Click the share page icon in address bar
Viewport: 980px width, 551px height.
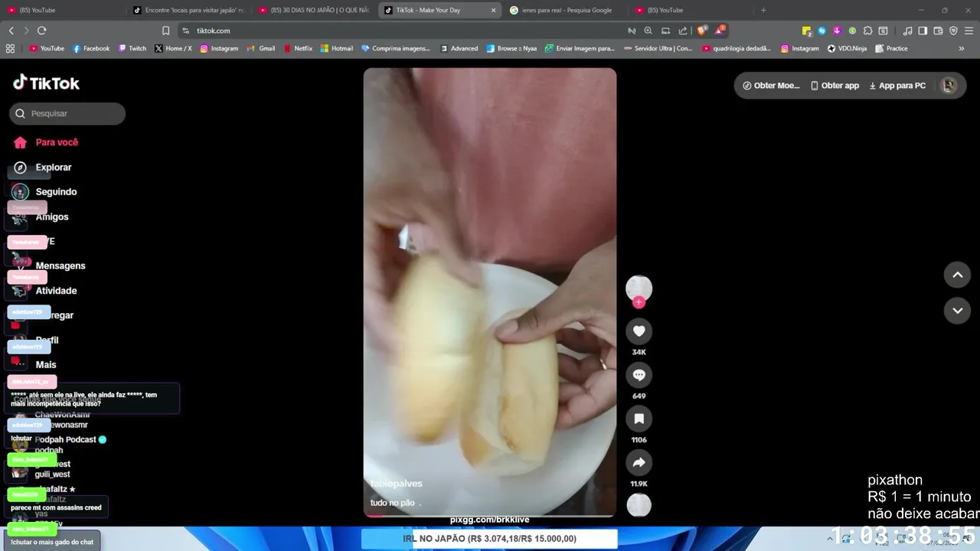tap(682, 31)
